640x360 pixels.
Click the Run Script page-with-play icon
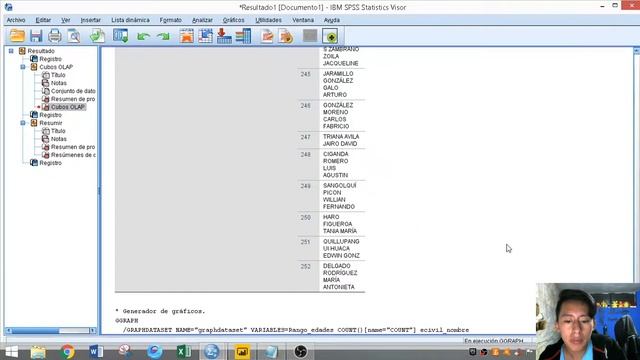(x=286, y=36)
